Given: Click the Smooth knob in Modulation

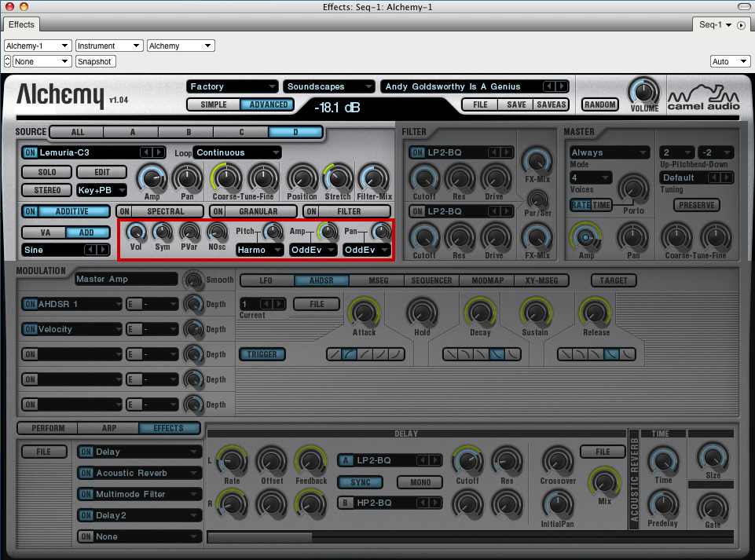Looking at the screenshot, I should click(193, 280).
